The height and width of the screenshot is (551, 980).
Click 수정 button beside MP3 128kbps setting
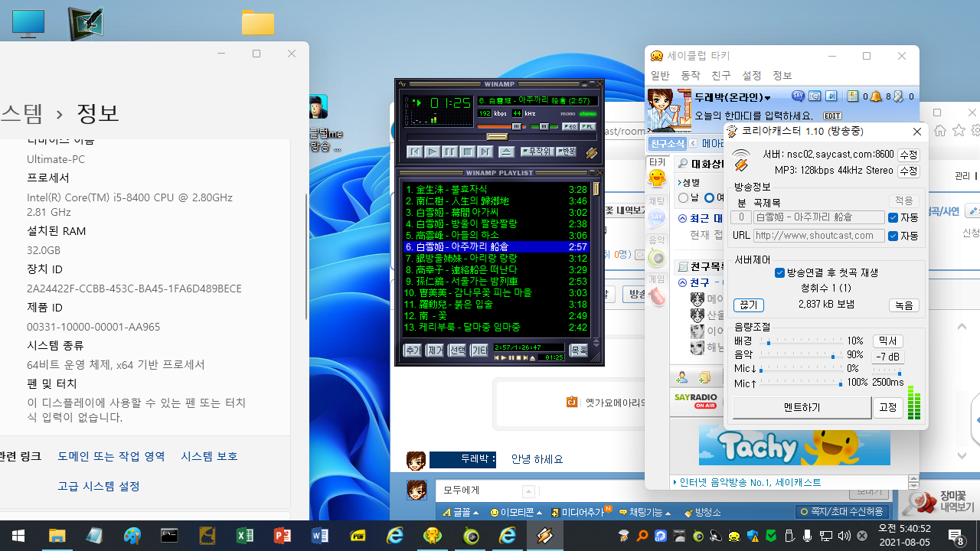click(x=908, y=170)
